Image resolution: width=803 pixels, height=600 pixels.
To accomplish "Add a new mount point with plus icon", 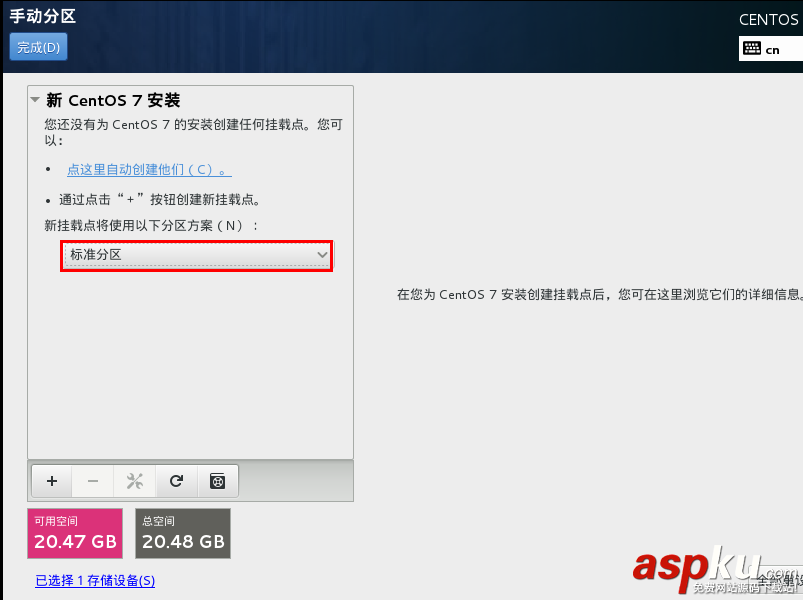I will tap(52, 481).
